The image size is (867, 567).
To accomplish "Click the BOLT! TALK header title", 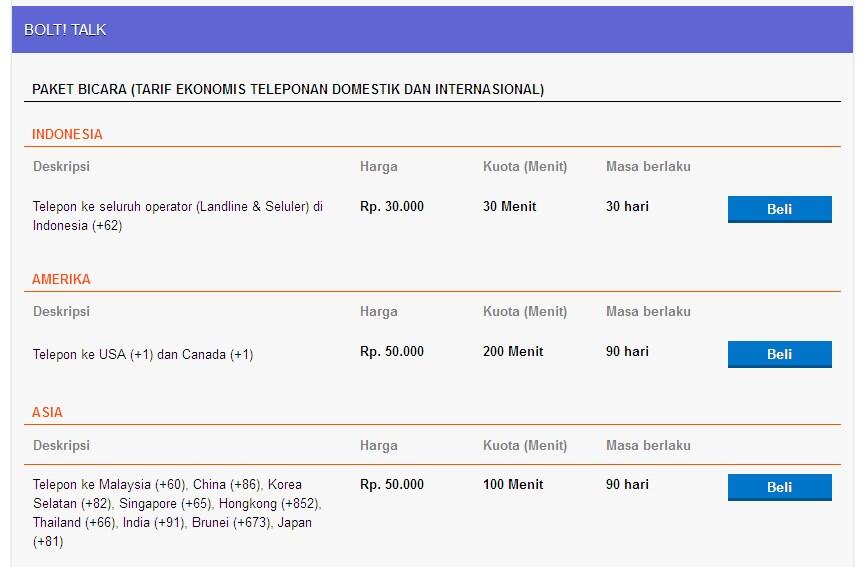I will tap(65, 30).
